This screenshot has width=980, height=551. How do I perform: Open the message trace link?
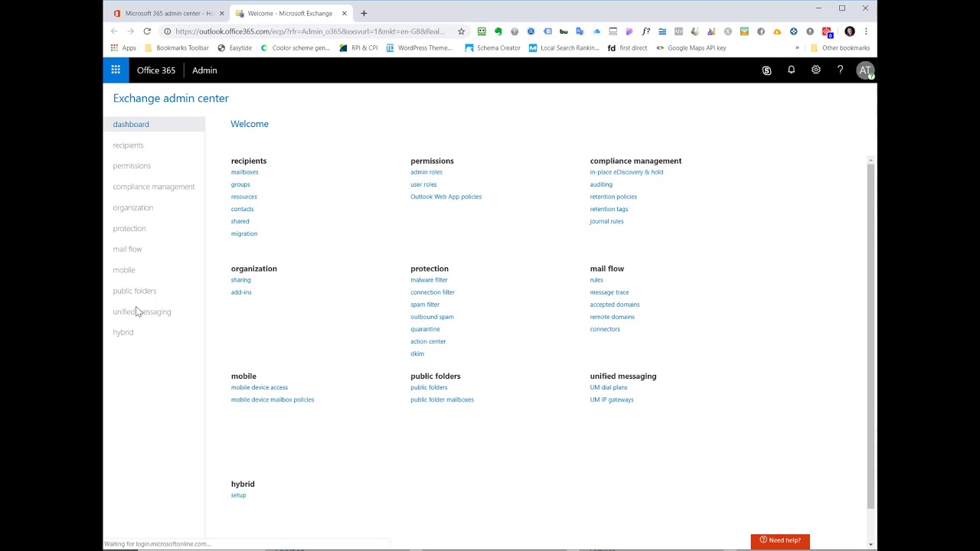click(x=609, y=292)
